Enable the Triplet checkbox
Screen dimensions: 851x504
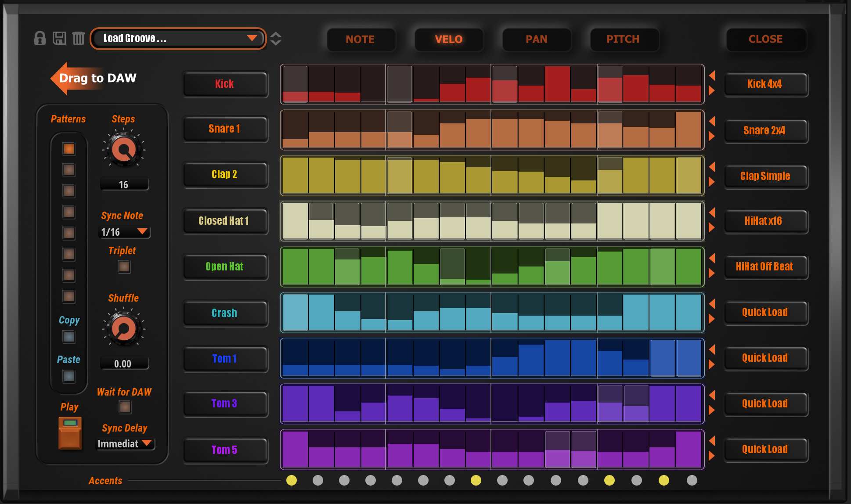point(124,266)
